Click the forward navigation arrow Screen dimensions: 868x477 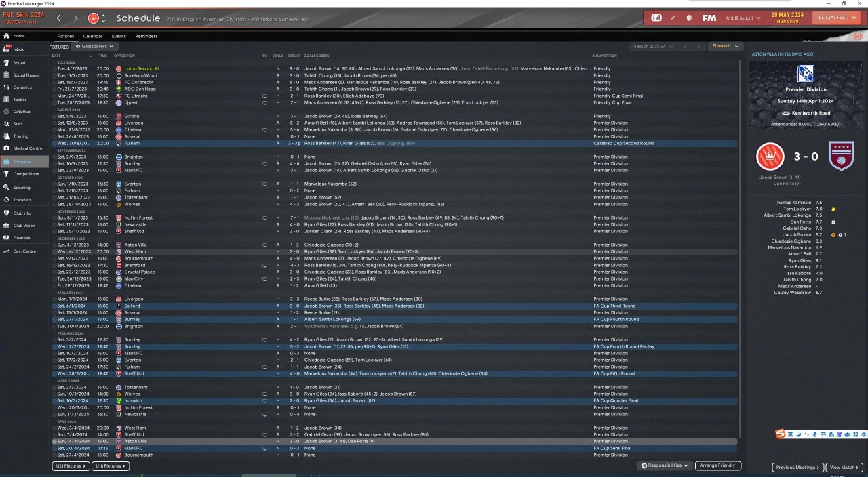point(75,18)
